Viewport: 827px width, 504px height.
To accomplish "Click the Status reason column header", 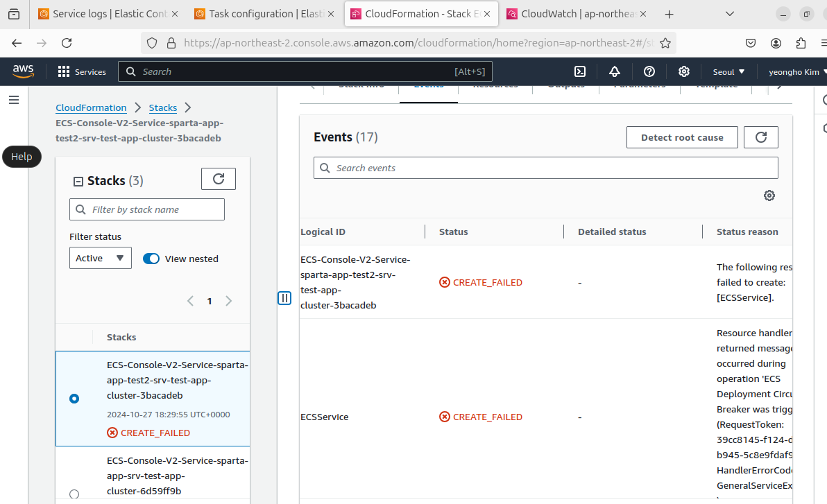I will [747, 232].
